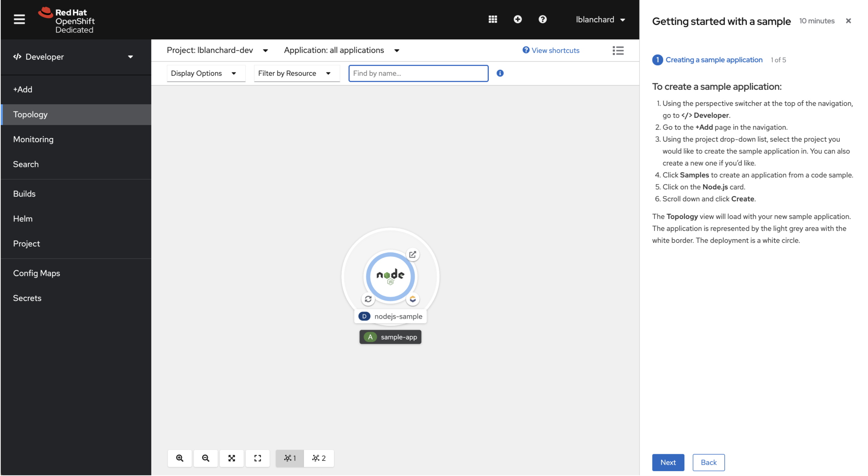Viewport: 868px width, 476px height.
Task: Apply graph layout 2
Action: tap(319, 458)
